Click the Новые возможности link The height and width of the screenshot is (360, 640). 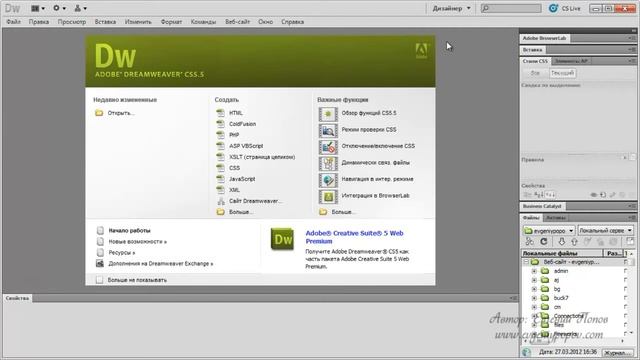pyautogui.click(x=138, y=242)
